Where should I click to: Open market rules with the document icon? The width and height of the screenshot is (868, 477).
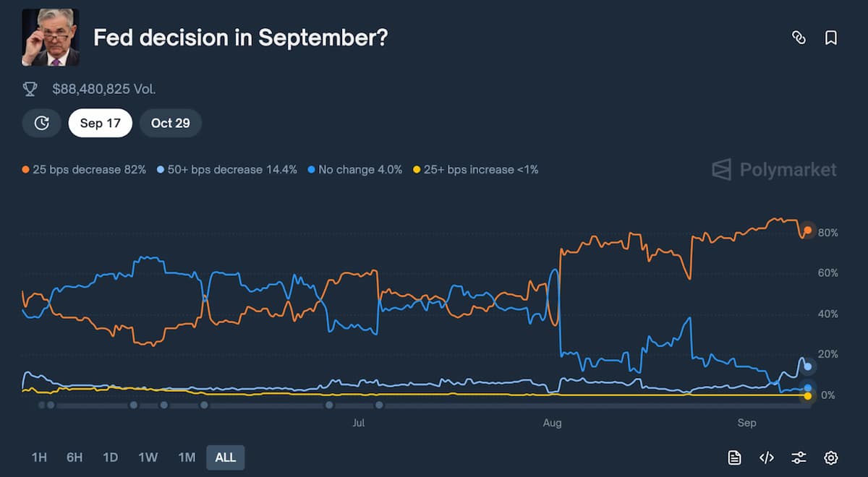pos(733,457)
